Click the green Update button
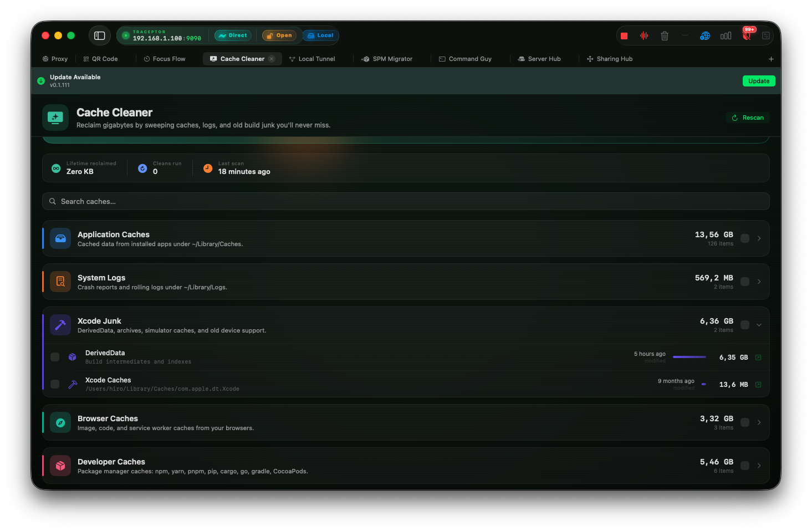Screen dimensions: 812x531 [x=759, y=81]
